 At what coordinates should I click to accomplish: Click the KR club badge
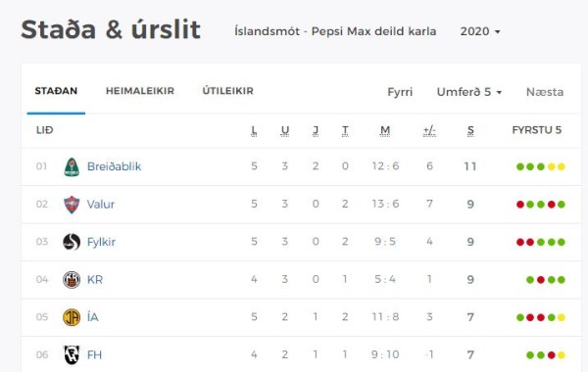coord(72,280)
